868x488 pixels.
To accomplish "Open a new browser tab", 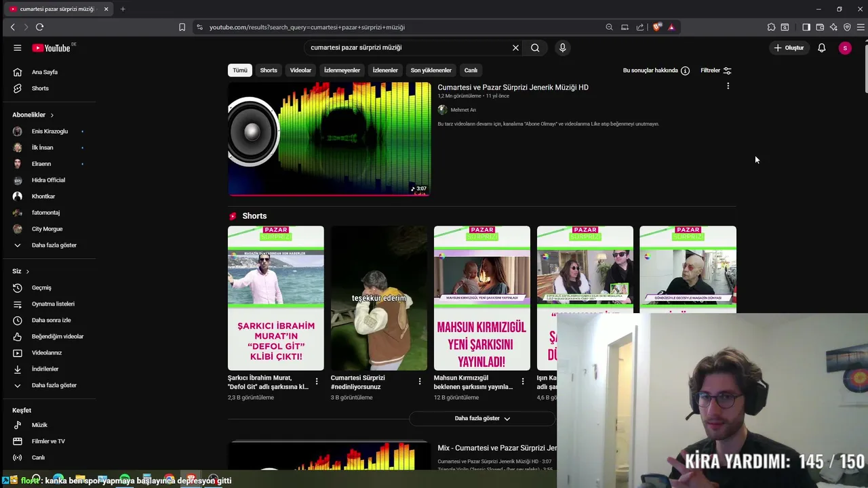I will click(123, 9).
